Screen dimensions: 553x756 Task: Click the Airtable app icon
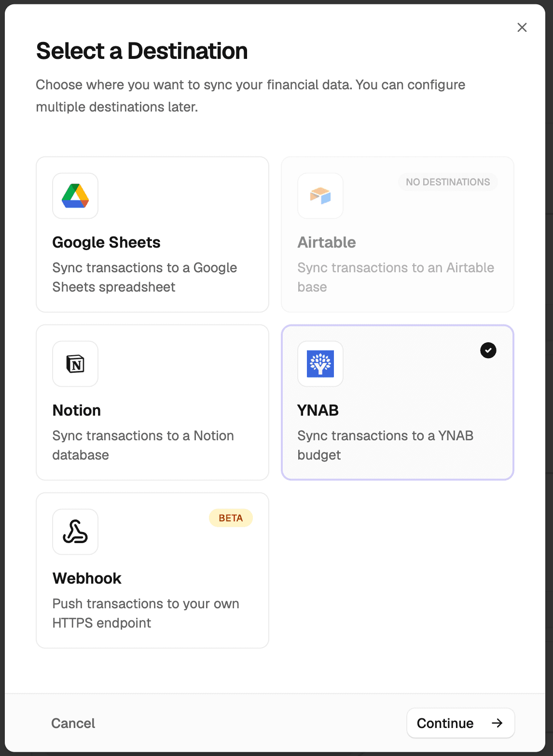[320, 196]
